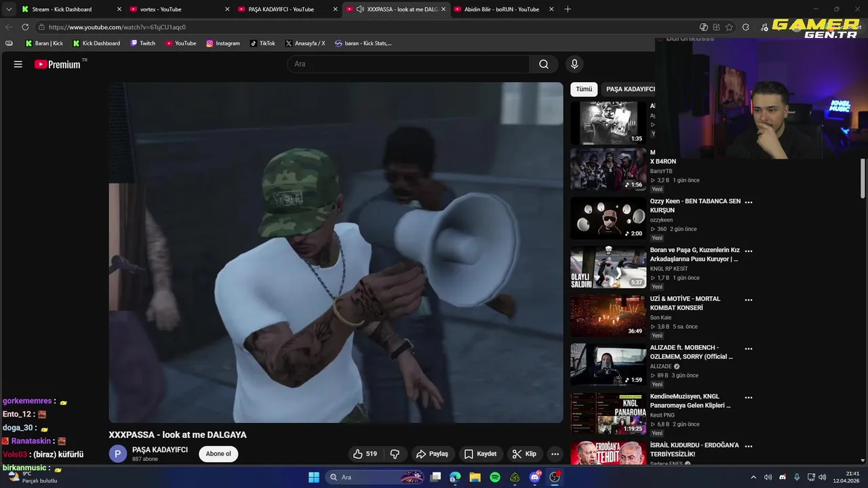Open Kick Dashboard bookmark
The image size is (868, 488).
coord(97,43)
